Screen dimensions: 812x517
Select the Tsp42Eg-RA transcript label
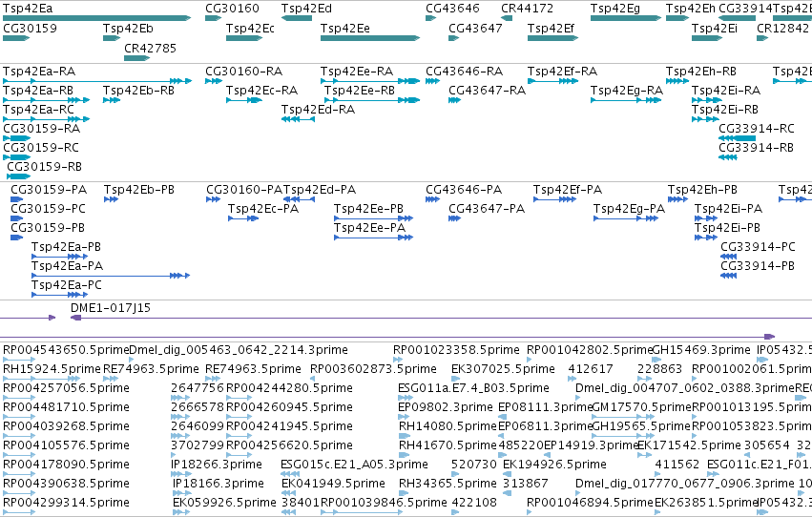[627, 90]
